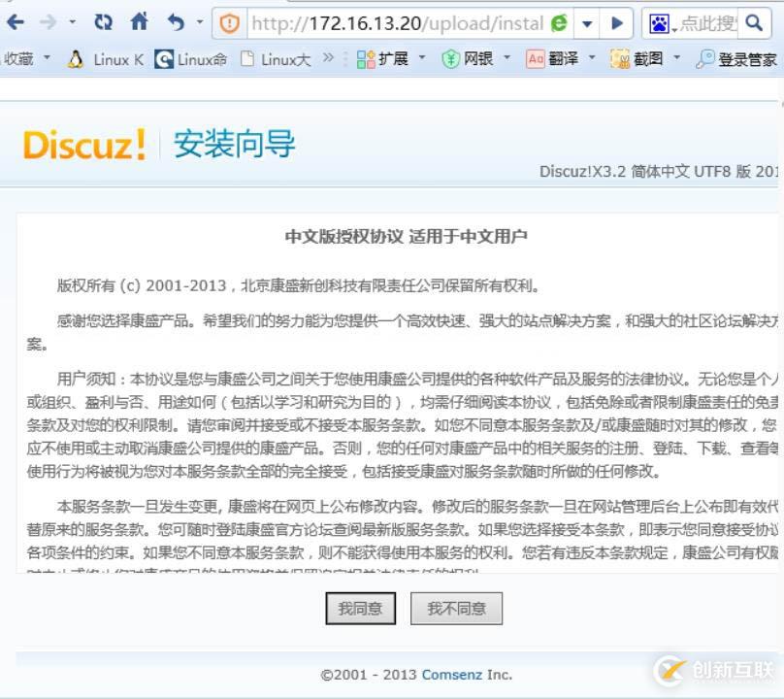Open the Linux命 bookmark
The height and width of the screenshot is (699, 784).
pyautogui.click(x=190, y=59)
